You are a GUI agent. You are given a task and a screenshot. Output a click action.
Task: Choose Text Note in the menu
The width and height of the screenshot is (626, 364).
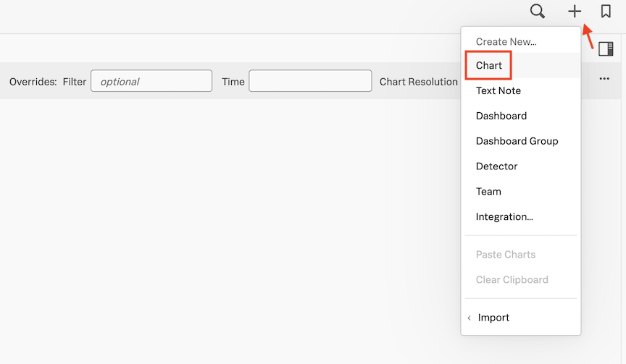[x=498, y=90]
